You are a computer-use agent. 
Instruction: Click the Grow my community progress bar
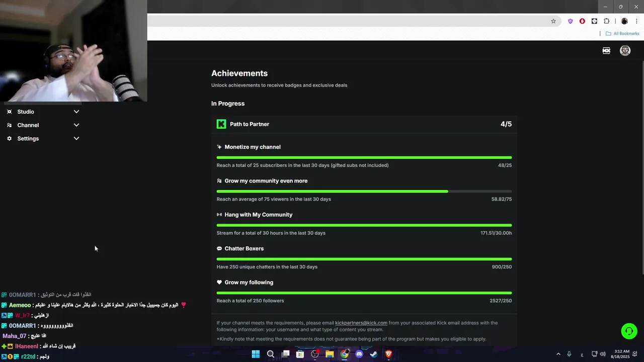tap(364, 192)
